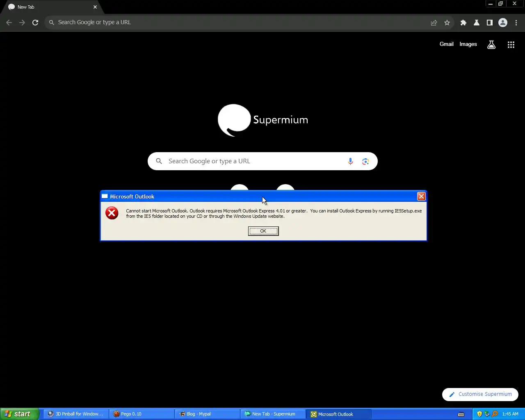525x420 pixels.
Task: Close the New Tab tab
Action: (95, 7)
